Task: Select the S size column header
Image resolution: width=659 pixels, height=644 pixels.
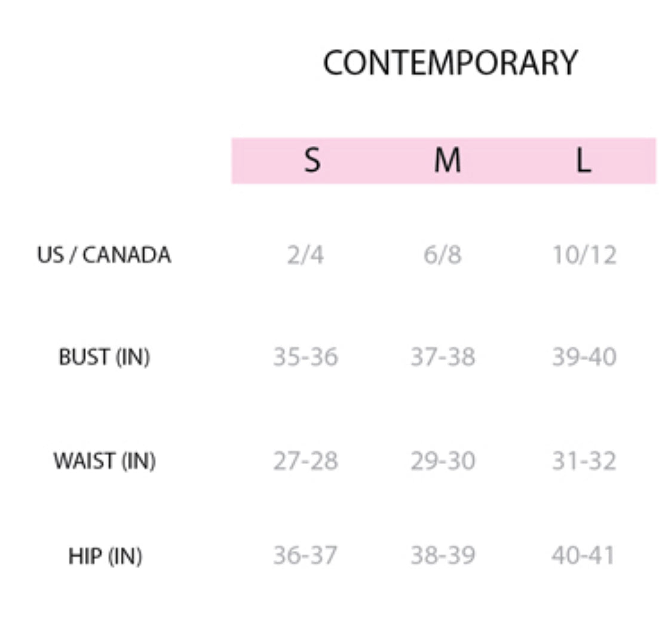Action: (x=311, y=160)
